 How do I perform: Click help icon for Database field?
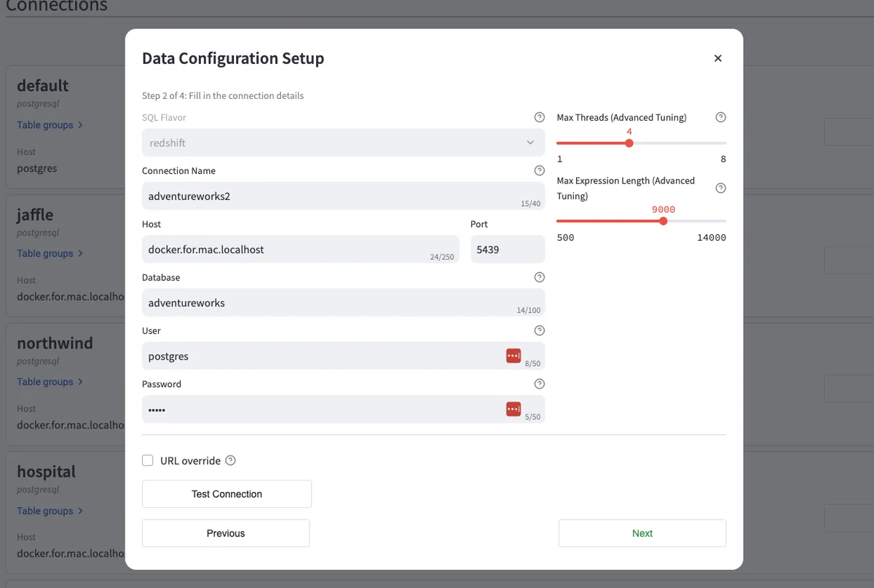point(539,277)
